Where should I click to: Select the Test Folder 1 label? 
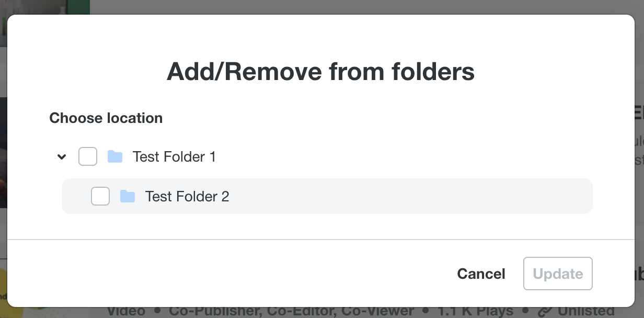(174, 156)
